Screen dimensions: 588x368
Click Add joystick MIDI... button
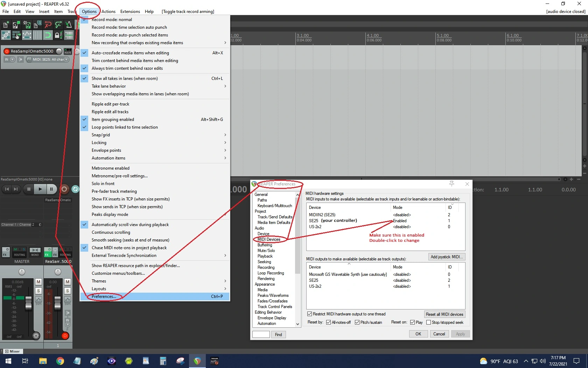[x=447, y=257]
